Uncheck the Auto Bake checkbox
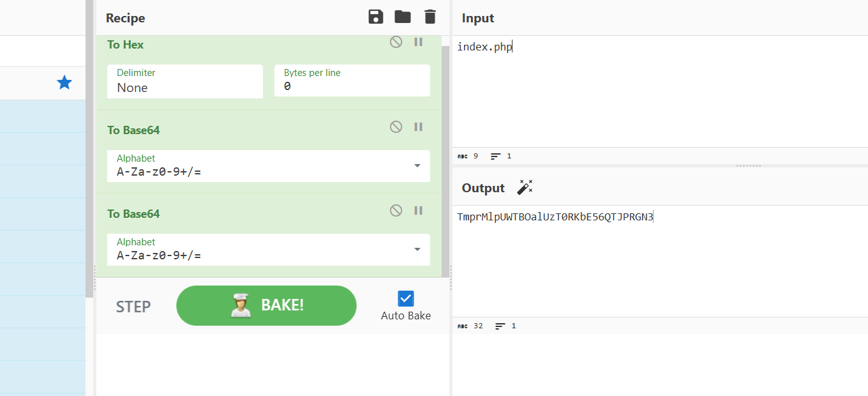868x396 pixels. pos(406,298)
